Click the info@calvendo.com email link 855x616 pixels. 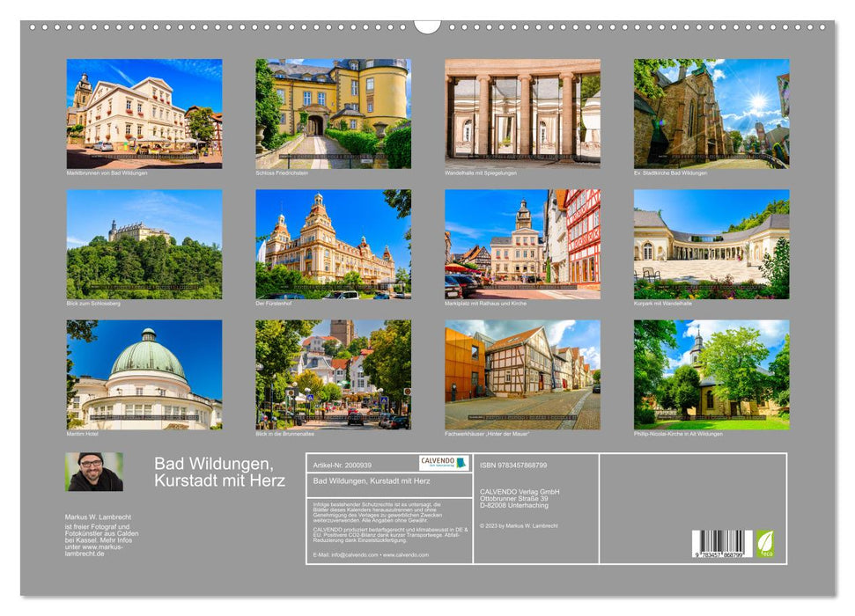[353, 556]
